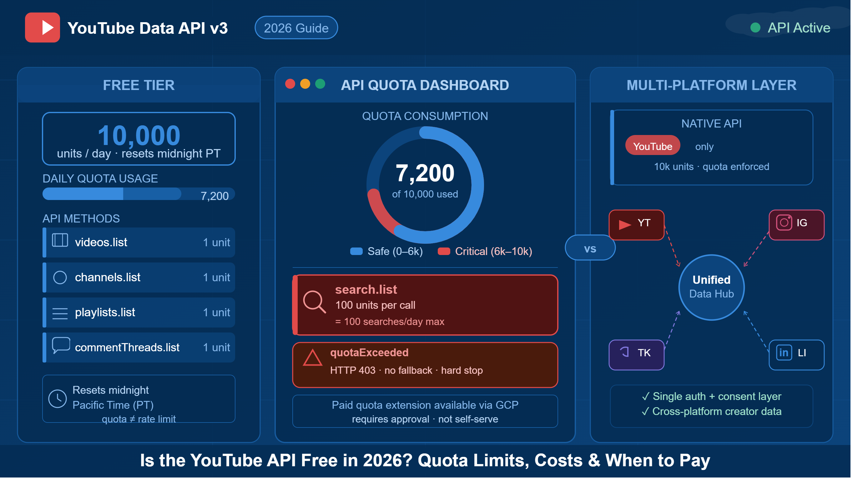Click '7,200' in the donut center
Screen dimensions: 868x490
pos(425,173)
